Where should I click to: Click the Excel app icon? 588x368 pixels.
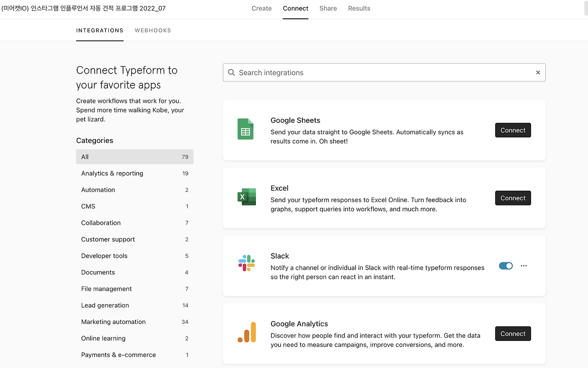click(x=247, y=197)
